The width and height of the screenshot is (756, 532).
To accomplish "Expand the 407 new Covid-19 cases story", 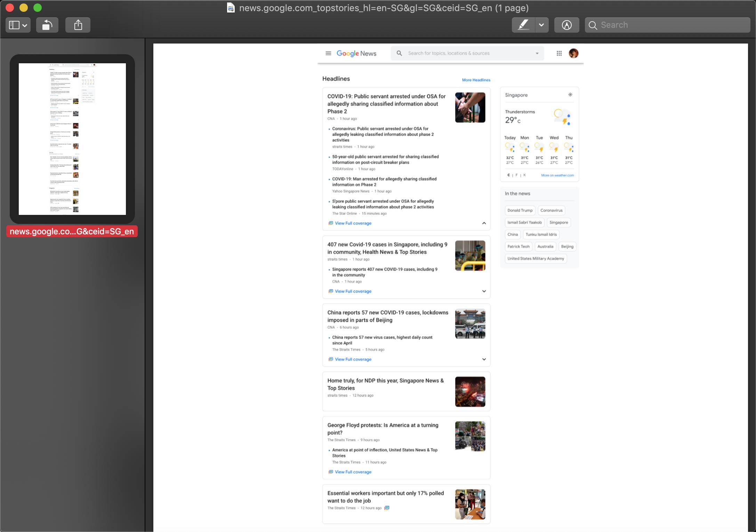I will point(484,291).
